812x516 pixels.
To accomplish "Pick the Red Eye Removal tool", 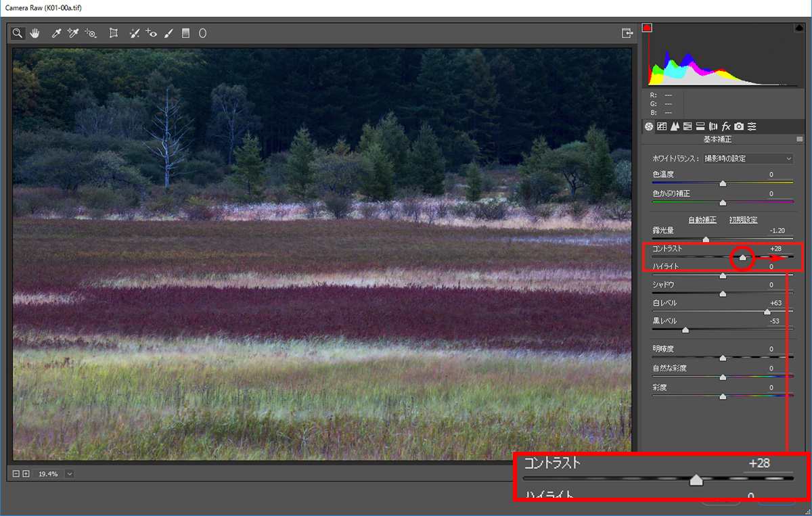I will click(152, 32).
